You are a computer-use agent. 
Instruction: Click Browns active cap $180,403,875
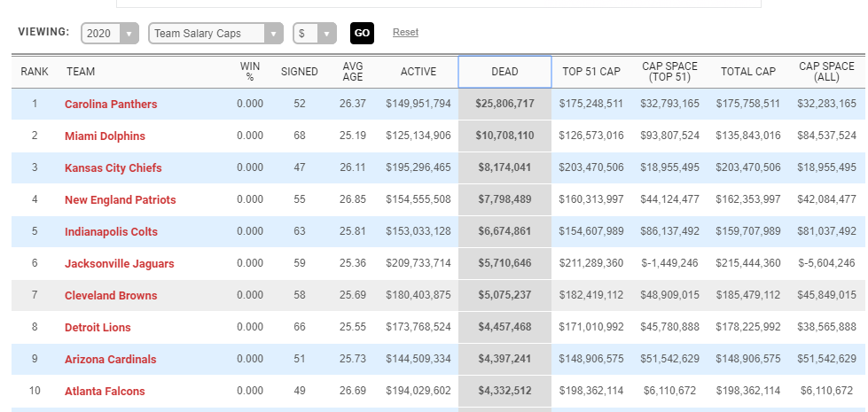418,295
